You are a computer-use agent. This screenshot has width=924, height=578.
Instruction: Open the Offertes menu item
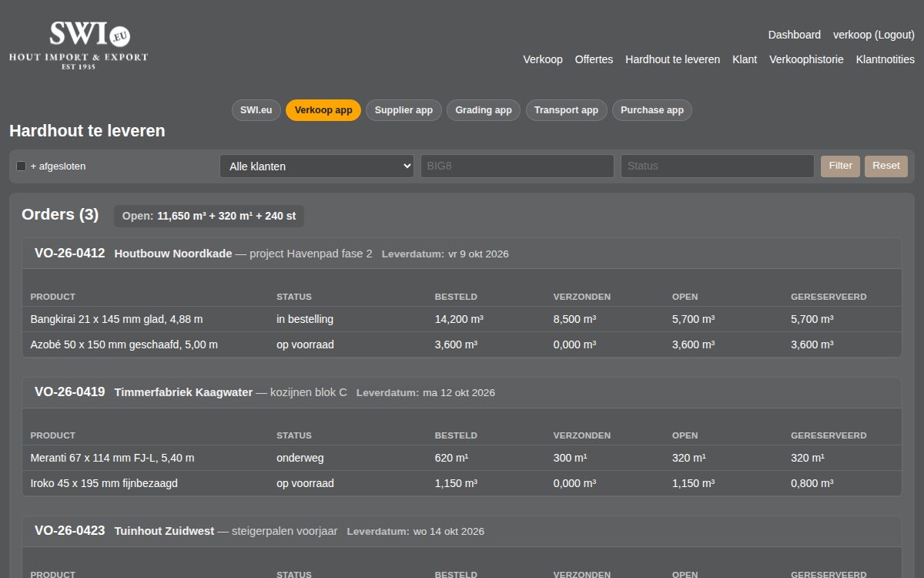(x=594, y=59)
